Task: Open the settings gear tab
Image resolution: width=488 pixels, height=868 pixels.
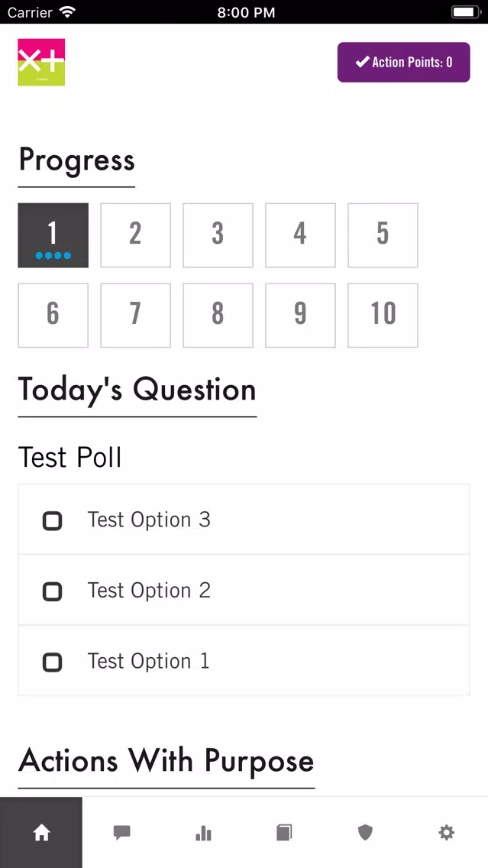Action: click(447, 832)
